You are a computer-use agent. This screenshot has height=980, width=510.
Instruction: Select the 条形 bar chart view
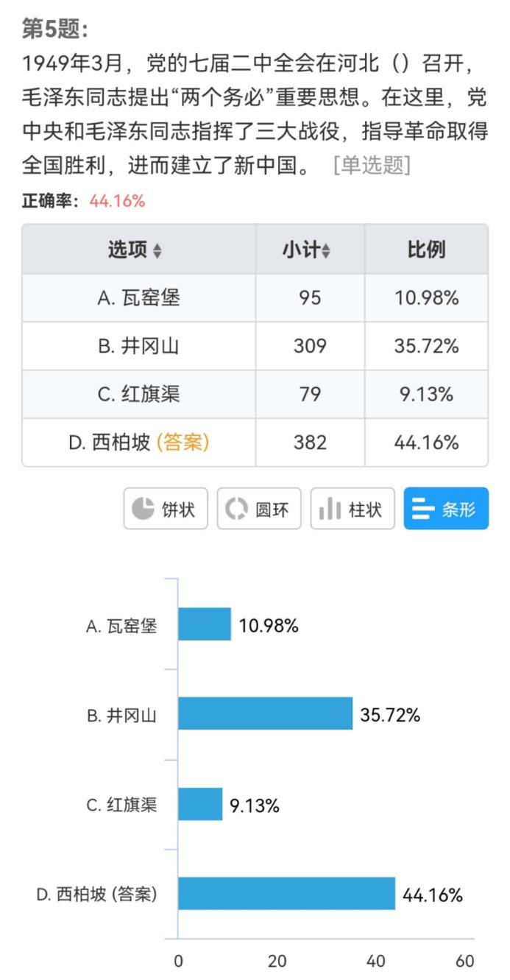tap(446, 509)
